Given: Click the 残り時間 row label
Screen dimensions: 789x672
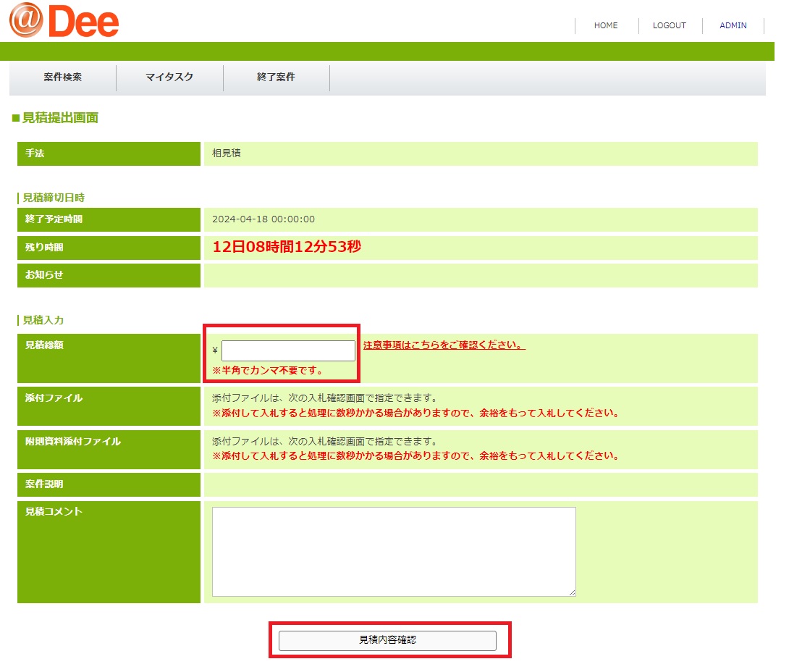Looking at the screenshot, I should (109, 248).
